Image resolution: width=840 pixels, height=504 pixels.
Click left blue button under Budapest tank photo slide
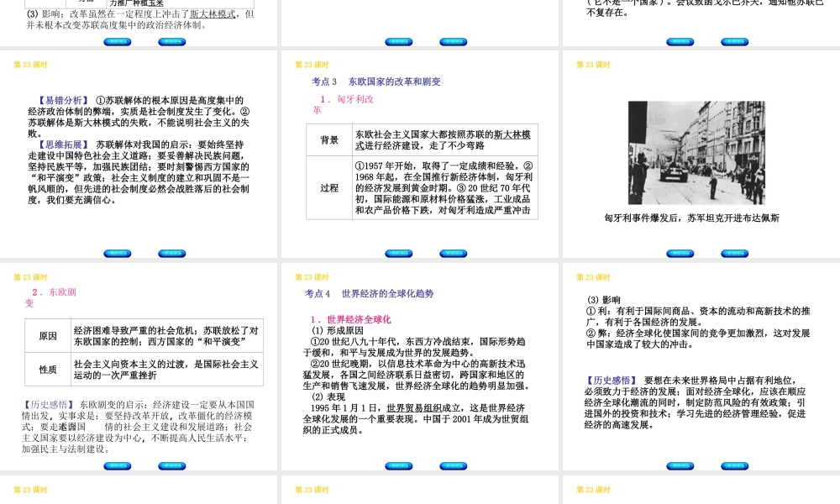click(680, 254)
